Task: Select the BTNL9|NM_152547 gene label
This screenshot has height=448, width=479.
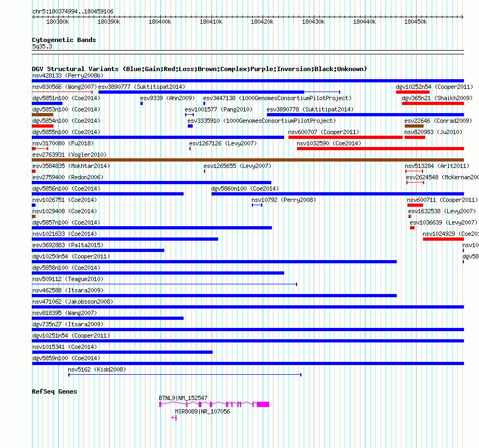Action: pyautogui.click(x=183, y=398)
